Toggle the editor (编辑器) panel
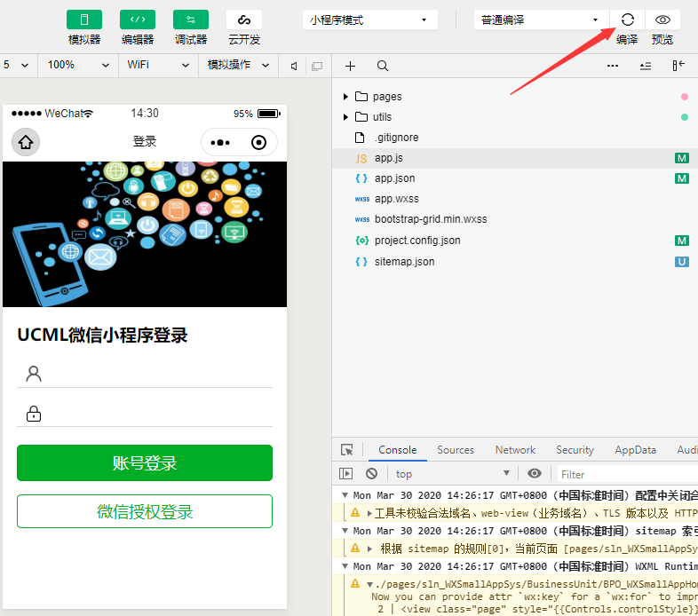698x616 pixels. point(138,20)
